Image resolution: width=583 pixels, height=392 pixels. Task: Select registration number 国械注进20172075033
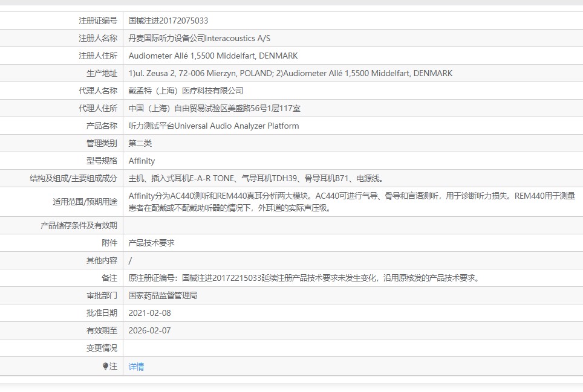[168, 21]
